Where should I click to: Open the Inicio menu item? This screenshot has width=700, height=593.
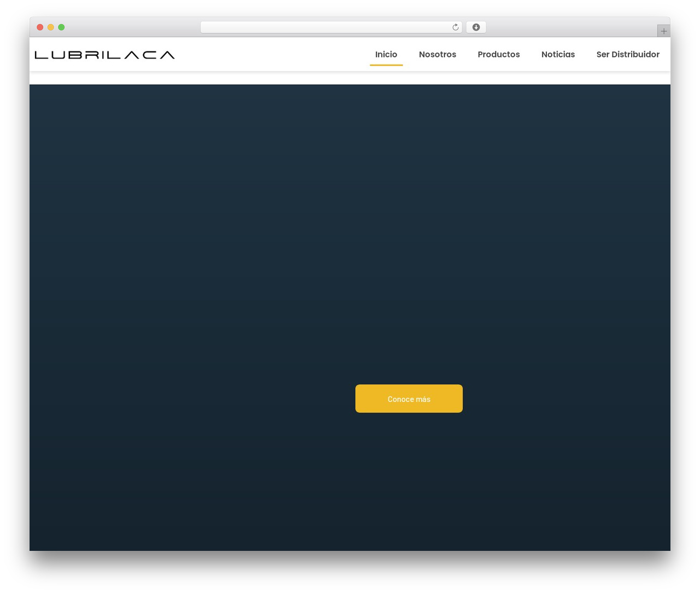(386, 54)
